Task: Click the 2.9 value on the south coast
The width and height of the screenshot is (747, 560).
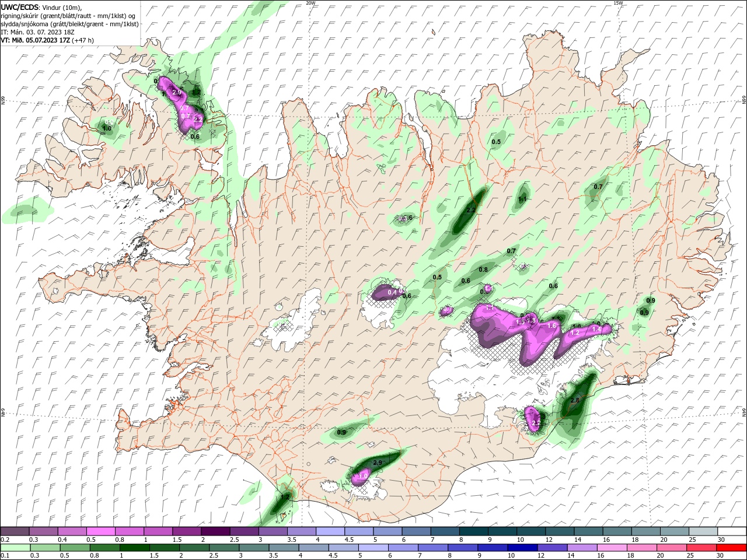Action: click(377, 463)
